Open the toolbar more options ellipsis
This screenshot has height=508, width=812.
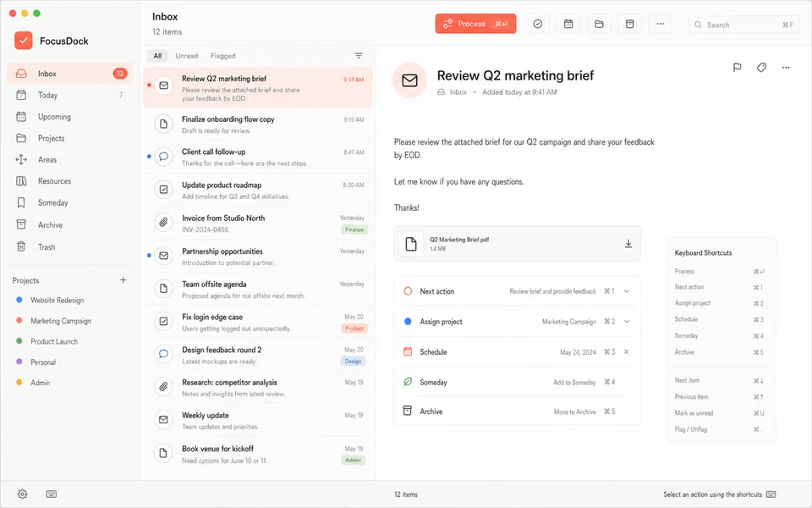(x=660, y=24)
